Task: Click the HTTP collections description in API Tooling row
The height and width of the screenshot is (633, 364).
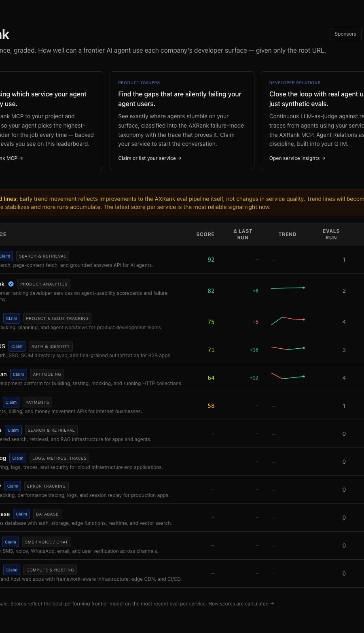Action: 91,384
